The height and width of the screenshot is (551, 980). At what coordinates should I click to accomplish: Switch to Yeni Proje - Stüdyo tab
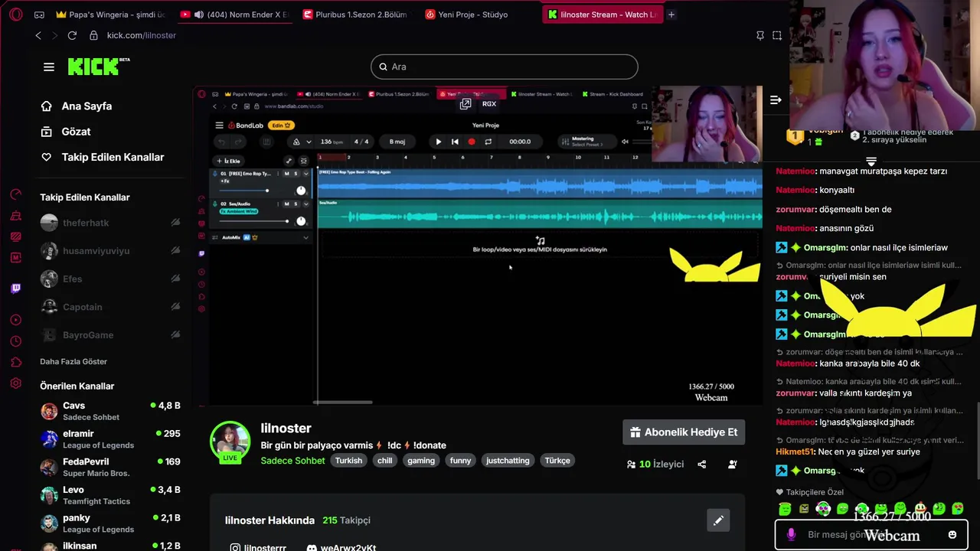[x=467, y=15]
